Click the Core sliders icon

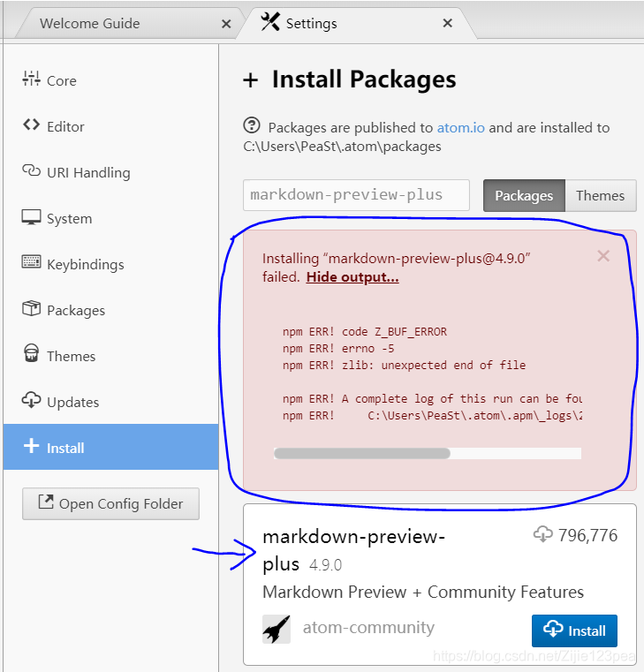pos(31,79)
